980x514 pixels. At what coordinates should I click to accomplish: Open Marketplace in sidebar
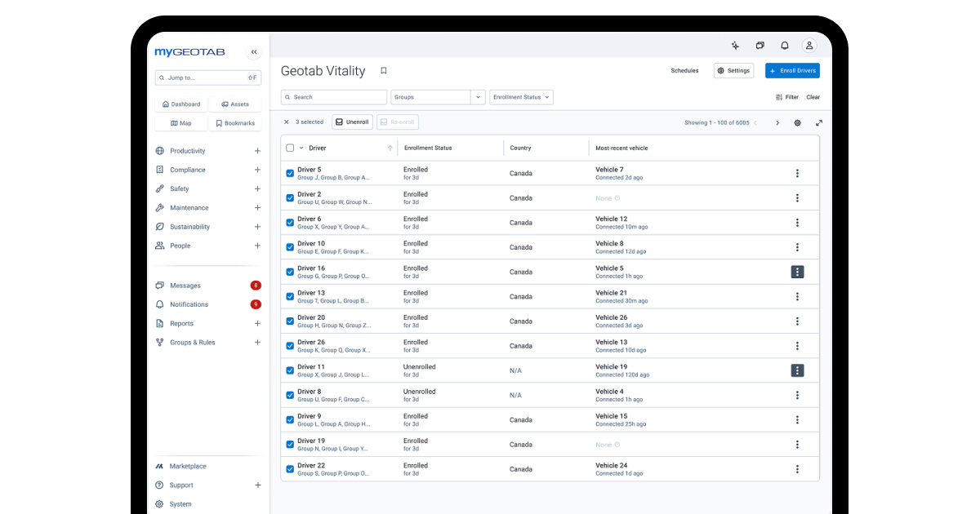tap(188, 466)
